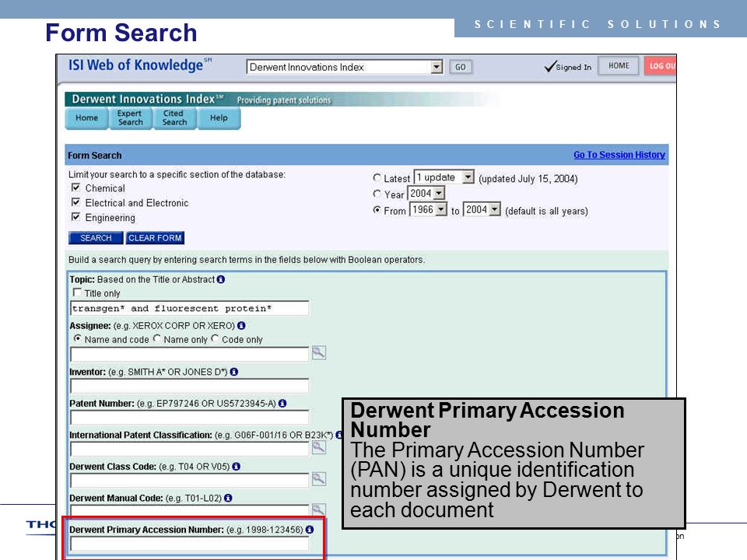Image resolution: width=747 pixels, height=560 pixels.
Task: Click the ISI Web of Knowledge logo
Action: tap(140, 65)
